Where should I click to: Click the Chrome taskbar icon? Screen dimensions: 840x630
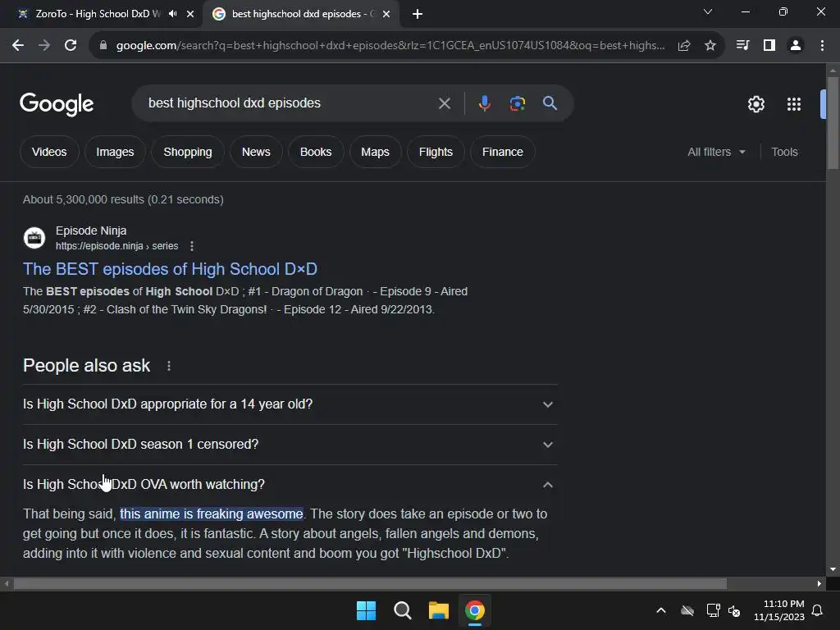click(x=475, y=610)
